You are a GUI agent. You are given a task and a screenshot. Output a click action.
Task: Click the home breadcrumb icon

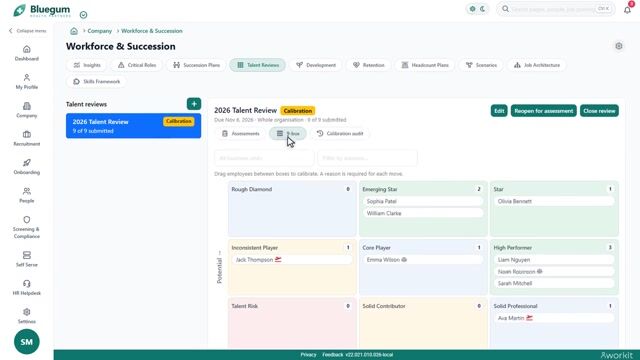pos(74,31)
